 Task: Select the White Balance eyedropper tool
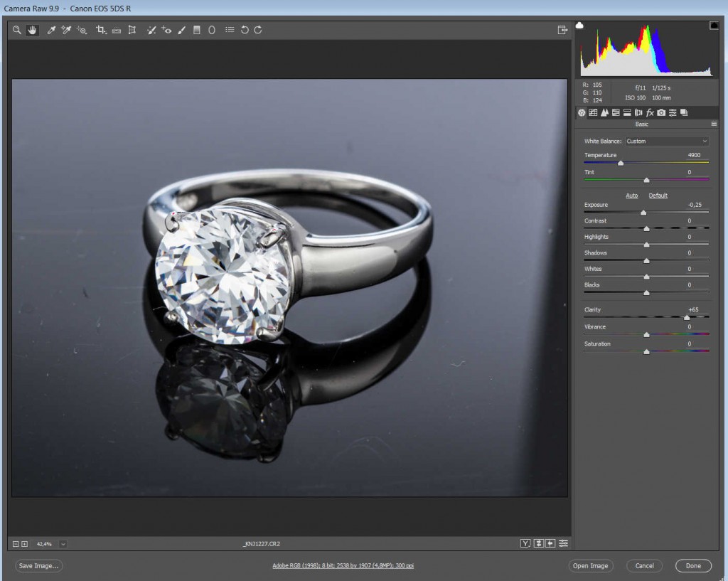(x=51, y=30)
